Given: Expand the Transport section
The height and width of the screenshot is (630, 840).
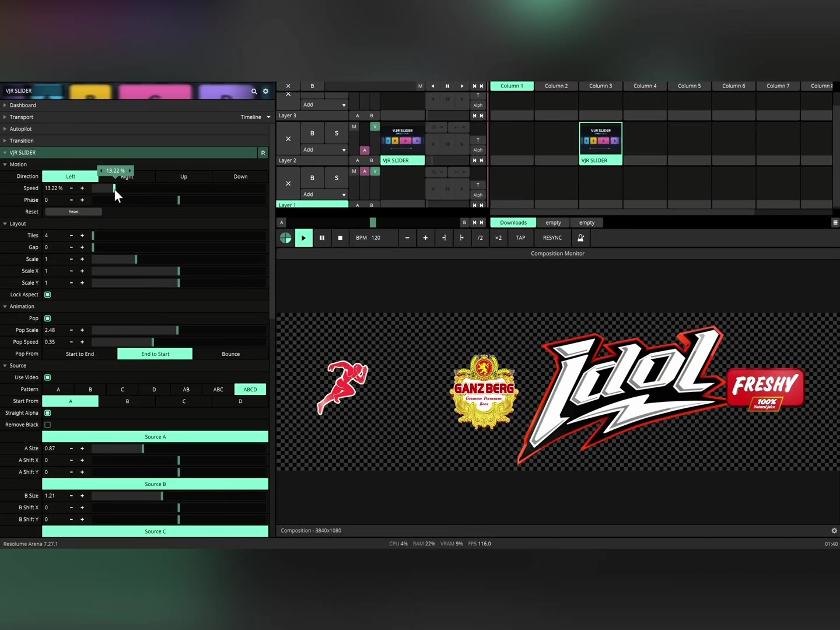Looking at the screenshot, I should click(5, 117).
